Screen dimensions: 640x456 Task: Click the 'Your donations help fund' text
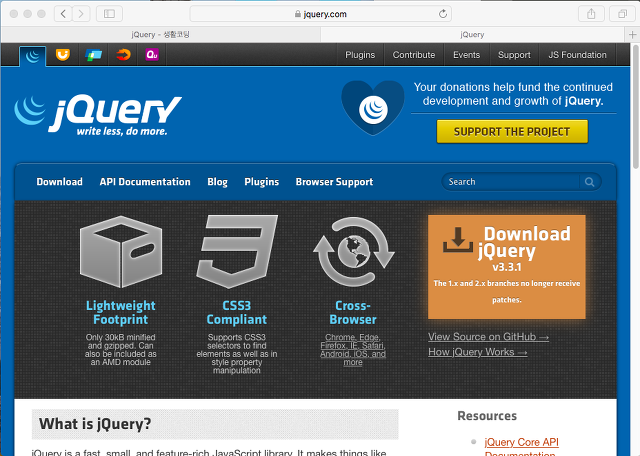[x=513, y=94]
